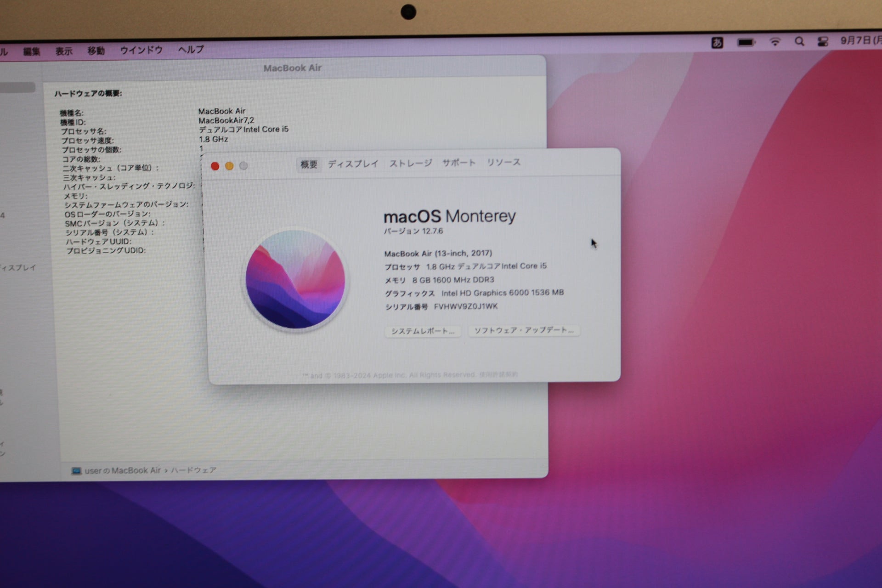Open the ヘルプ menu
Viewport: 882px width, 588px height.
(x=191, y=49)
